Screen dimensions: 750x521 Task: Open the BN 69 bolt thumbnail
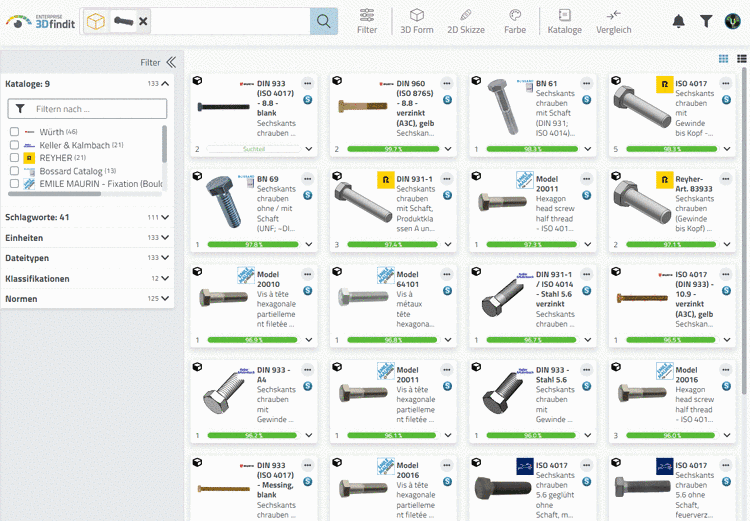[x=224, y=201]
